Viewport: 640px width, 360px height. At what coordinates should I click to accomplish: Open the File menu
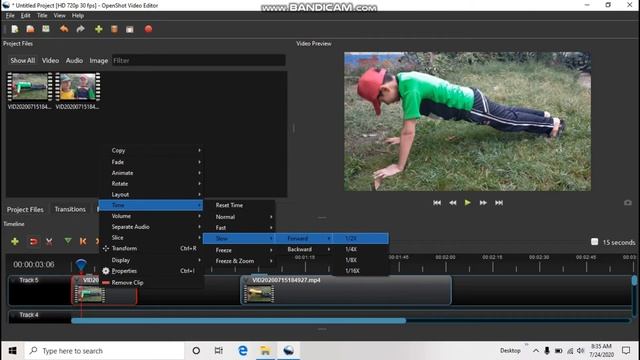tap(10, 16)
